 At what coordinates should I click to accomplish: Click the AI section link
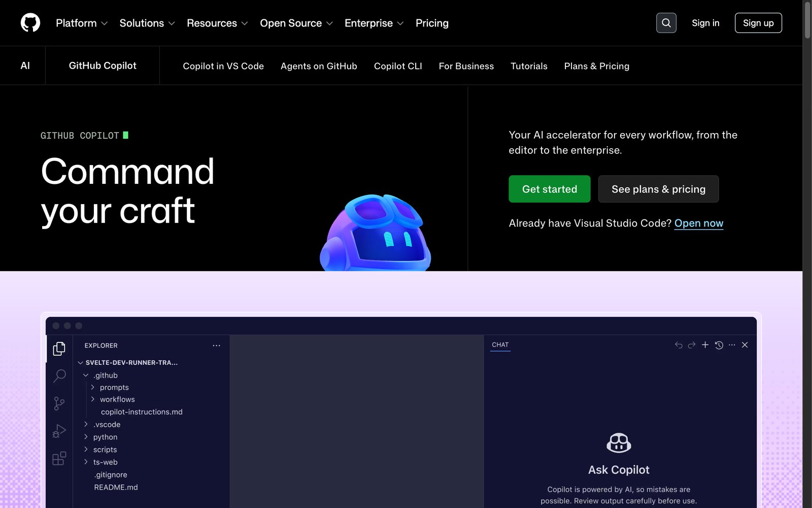tap(25, 66)
